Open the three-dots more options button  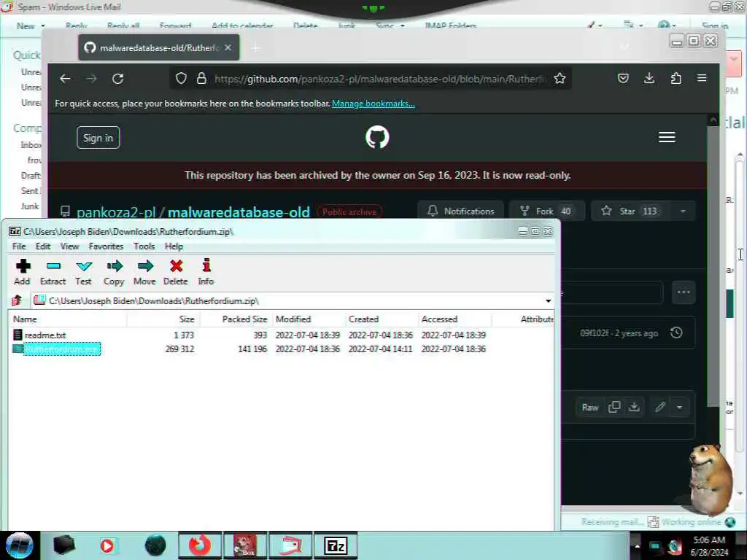tap(684, 292)
